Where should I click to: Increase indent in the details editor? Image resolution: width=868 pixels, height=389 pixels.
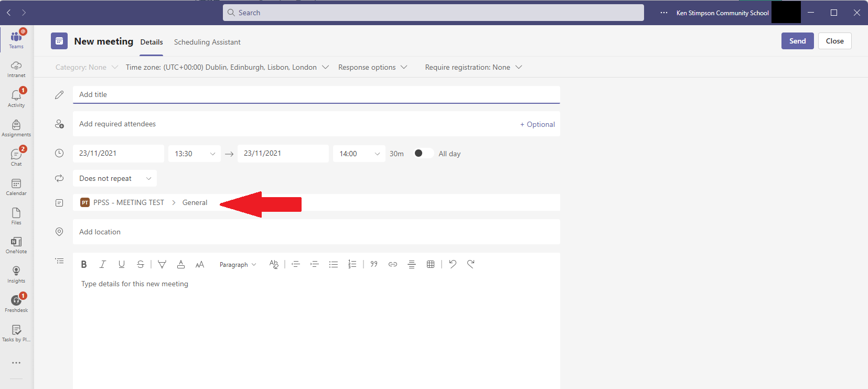(315, 264)
